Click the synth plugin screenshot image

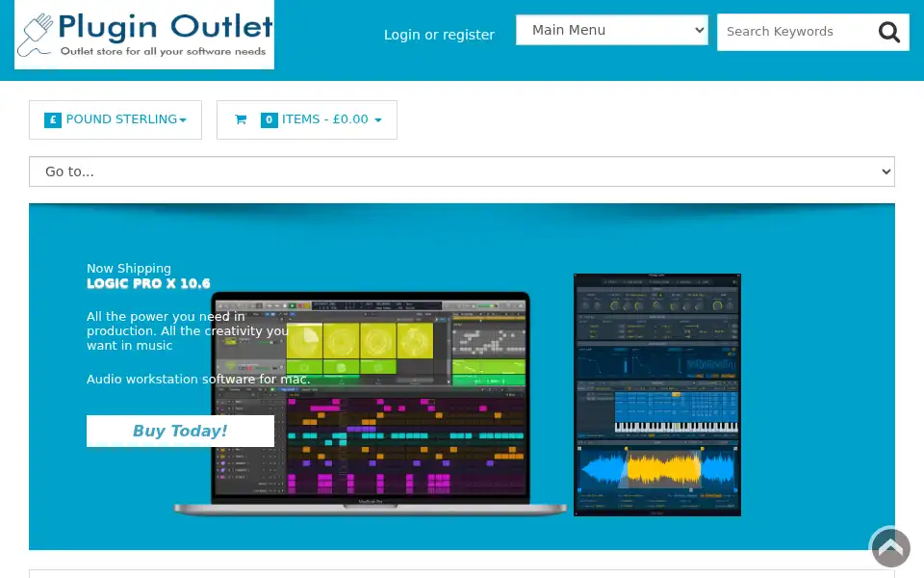pyautogui.click(x=657, y=395)
